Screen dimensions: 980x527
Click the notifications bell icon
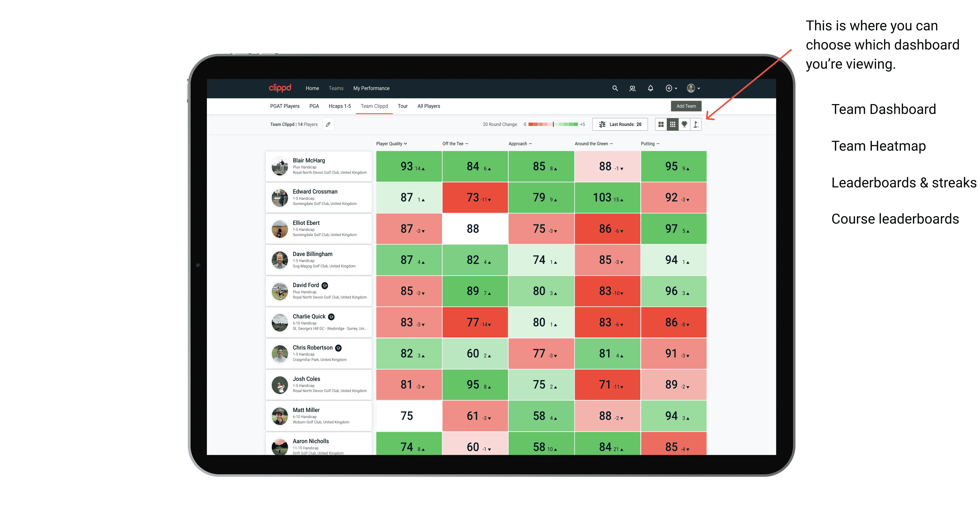coord(651,88)
